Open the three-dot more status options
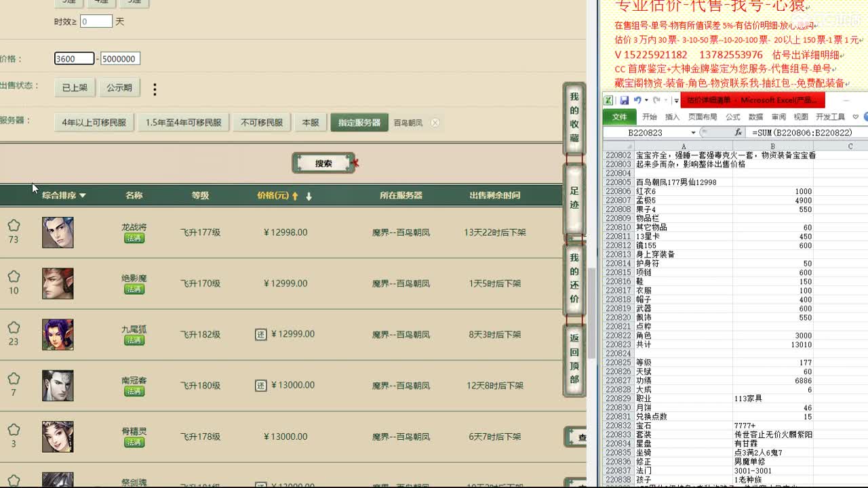Image resolution: width=868 pixels, height=488 pixels. [x=155, y=89]
